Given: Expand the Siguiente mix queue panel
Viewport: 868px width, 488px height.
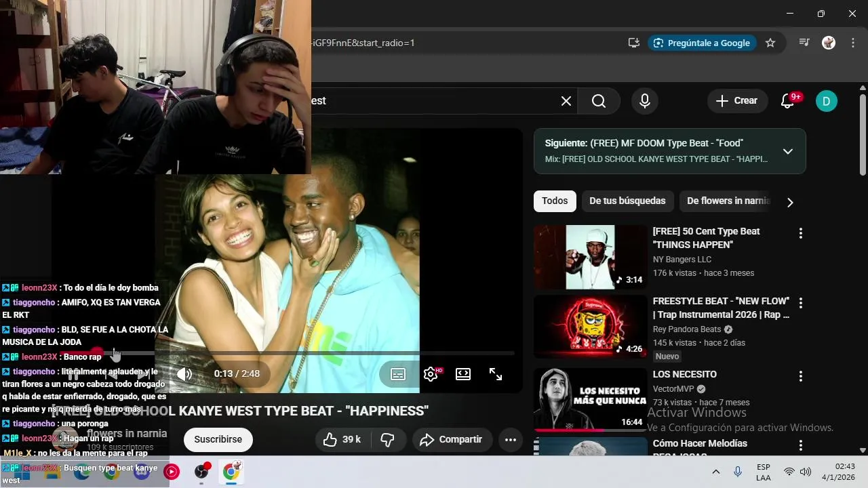Looking at the screenshot, I should [x=787, y=151].
